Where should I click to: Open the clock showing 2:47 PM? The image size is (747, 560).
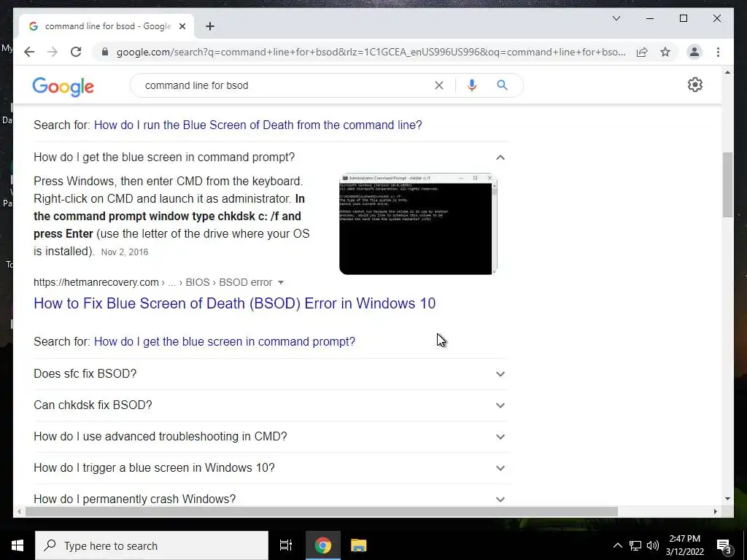coord(684,545)
